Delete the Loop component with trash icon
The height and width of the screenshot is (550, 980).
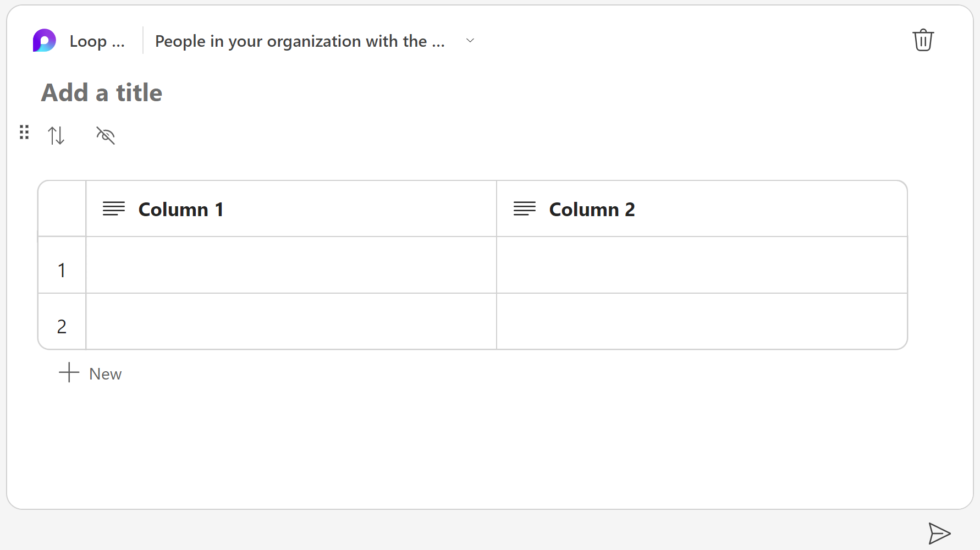click(x=923, y=40)
